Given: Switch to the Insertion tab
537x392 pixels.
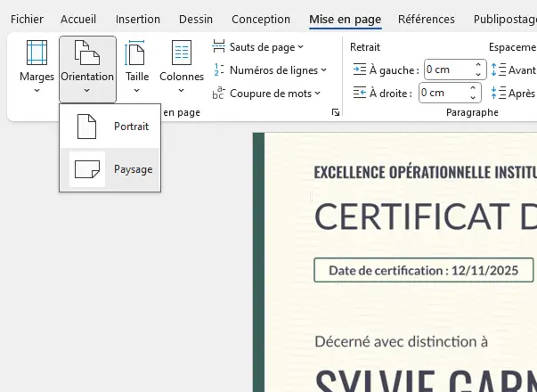Looking at the screenshot, I should [x=138, y=20].
